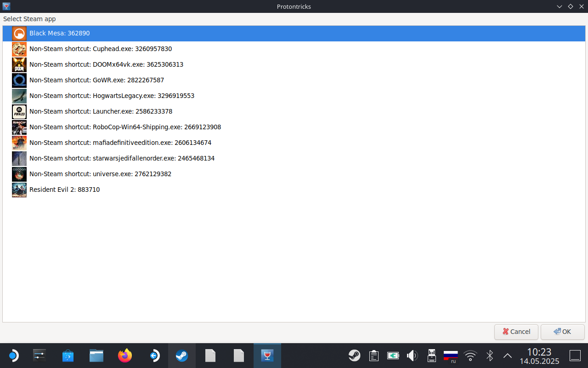Open the Wi-Fi network tray icon
This screenshot has height=368, width=588.
[470, 356]
